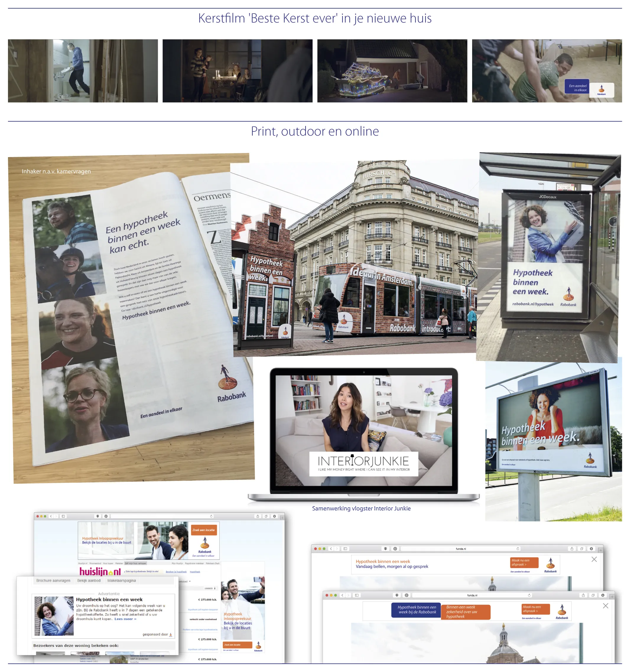Open sort dropdown on huislijn listing page
This screenshot has height=672, width=637.
tap(209, 588)
